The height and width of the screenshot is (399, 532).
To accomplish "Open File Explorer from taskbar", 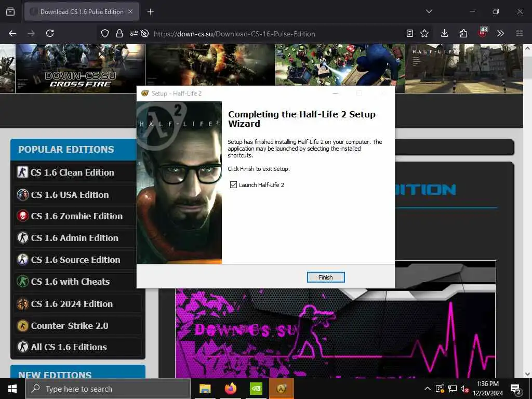I will click(205, 389).
